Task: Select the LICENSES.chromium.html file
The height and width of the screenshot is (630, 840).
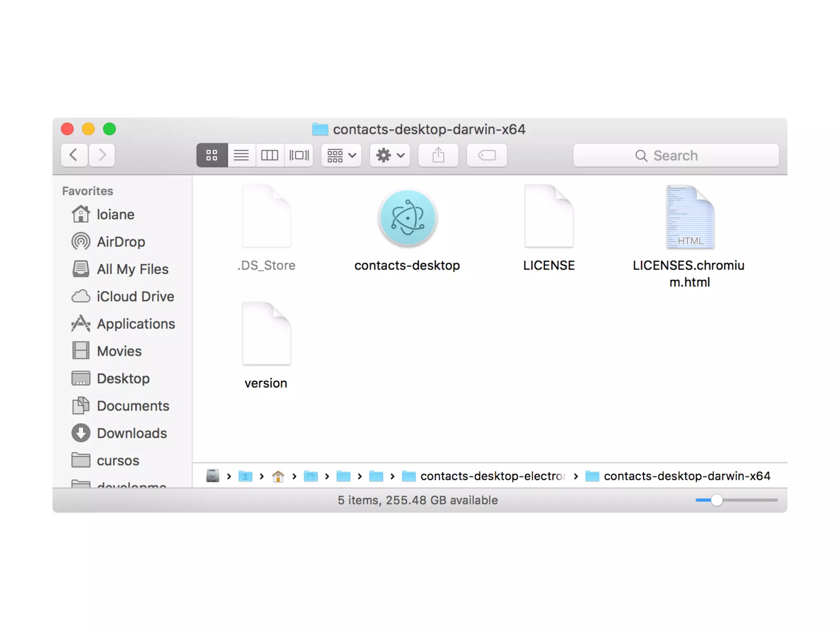Action: pyautogui.click(x=689, y=217)
